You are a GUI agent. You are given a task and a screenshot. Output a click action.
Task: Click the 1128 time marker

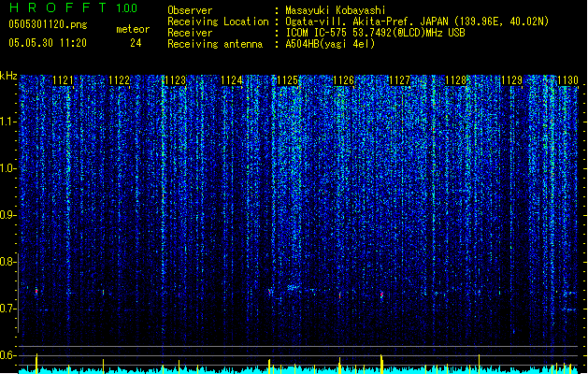(455, 80)
